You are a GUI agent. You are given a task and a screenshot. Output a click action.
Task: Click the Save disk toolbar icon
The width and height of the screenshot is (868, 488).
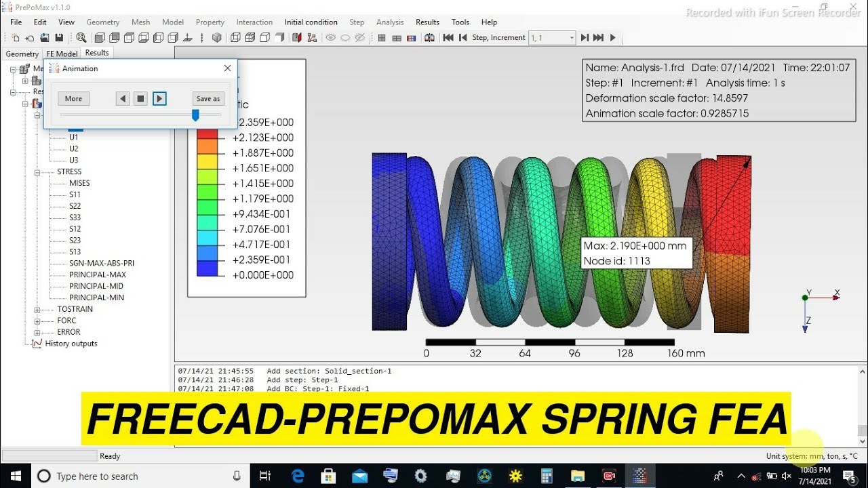click(x=59, y=38)
